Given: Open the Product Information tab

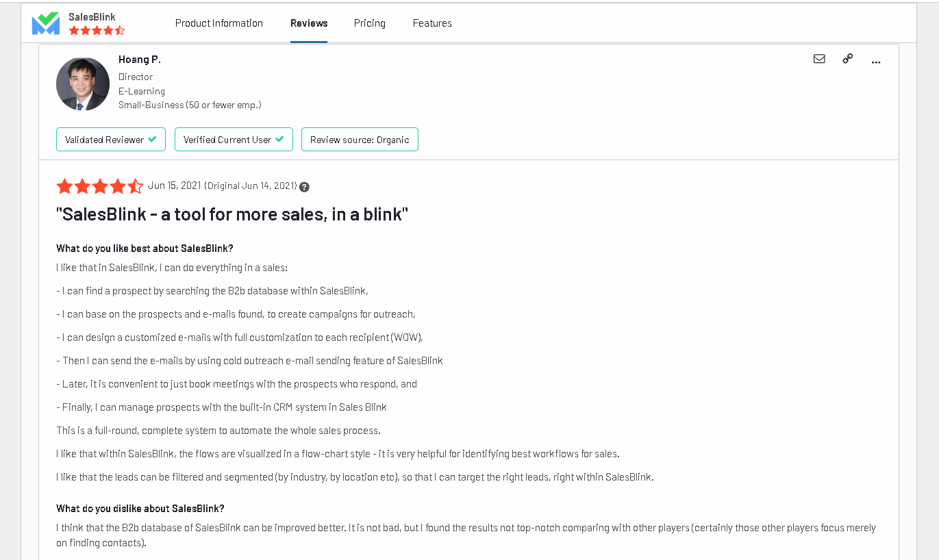Looking at the screenshot, I should click(x=219, y=23).
